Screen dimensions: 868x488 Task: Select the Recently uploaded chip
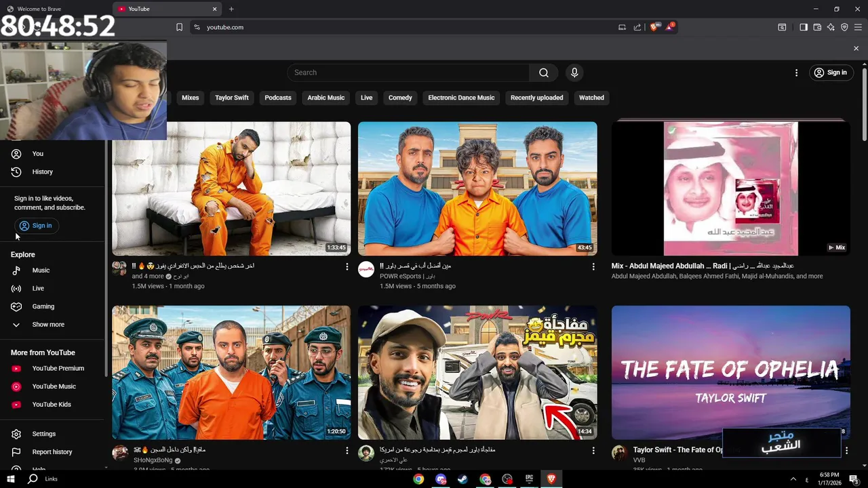[537, 98]
